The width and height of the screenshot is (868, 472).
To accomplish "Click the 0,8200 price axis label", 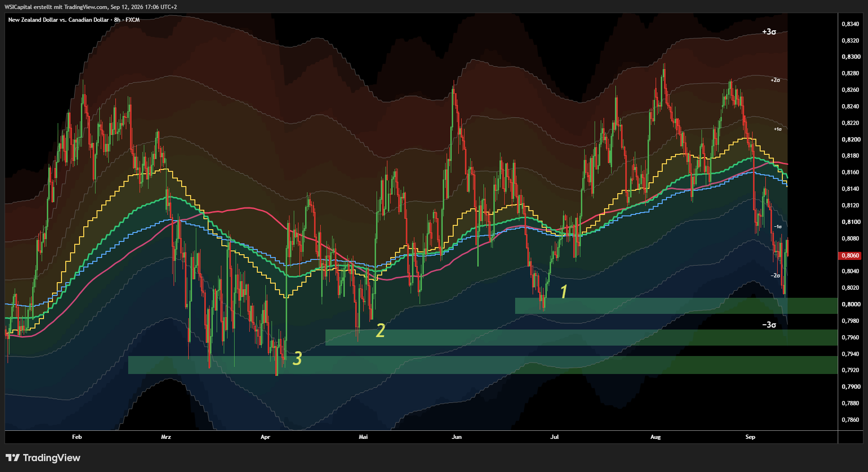I will coord(850,140).
